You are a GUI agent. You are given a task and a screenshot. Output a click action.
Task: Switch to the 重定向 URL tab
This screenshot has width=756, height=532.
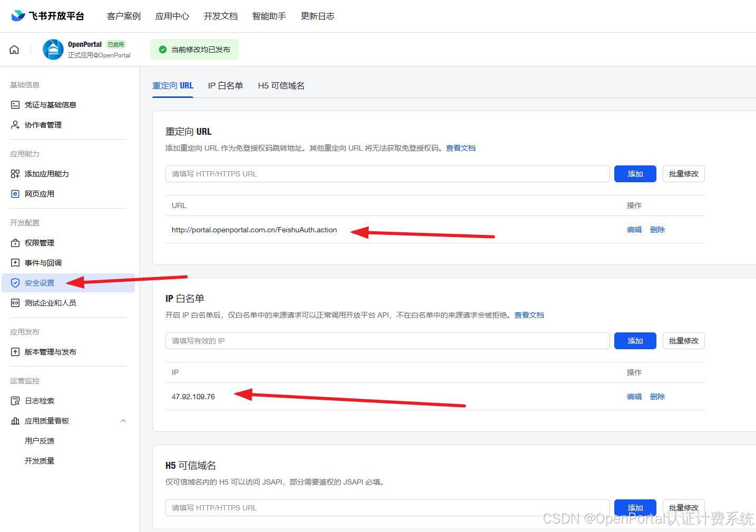coord(173,86)
